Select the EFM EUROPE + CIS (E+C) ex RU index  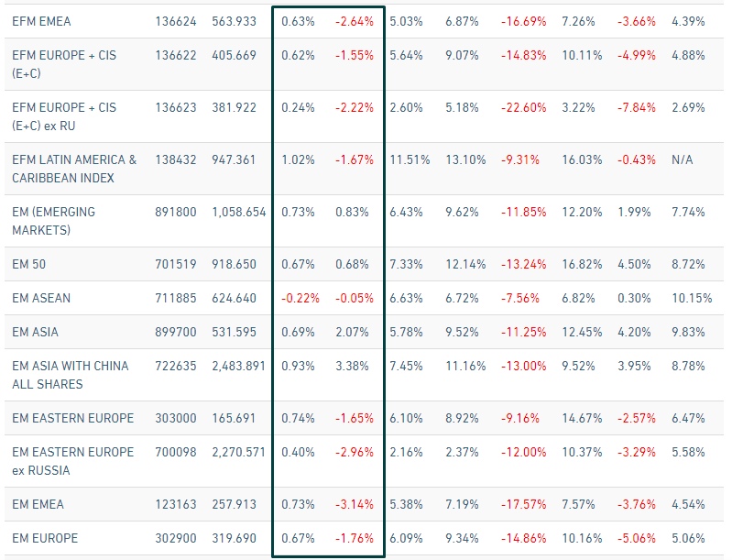64,116
